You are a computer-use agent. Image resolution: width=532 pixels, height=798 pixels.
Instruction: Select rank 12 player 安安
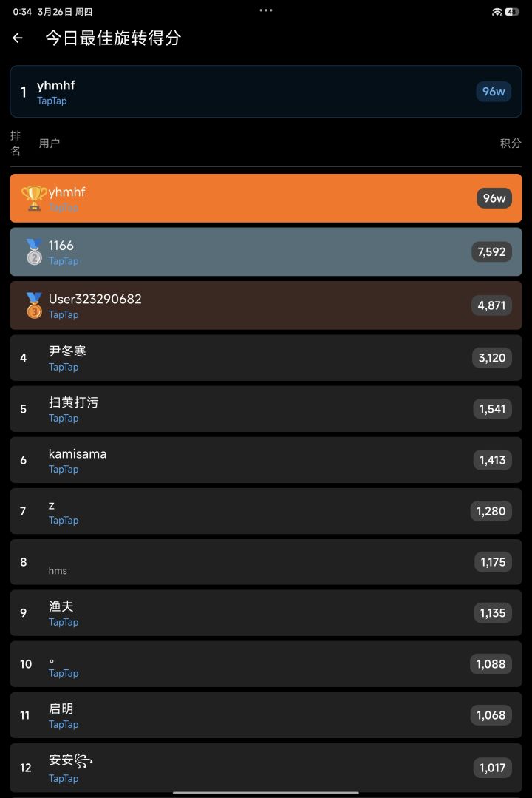(x=266, y=768)
